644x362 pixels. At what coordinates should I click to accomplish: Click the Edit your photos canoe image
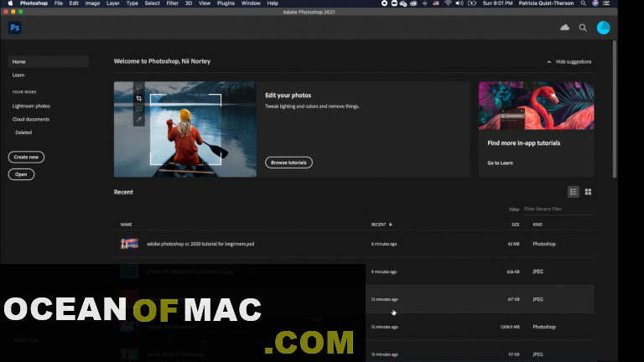coord(185,129)
